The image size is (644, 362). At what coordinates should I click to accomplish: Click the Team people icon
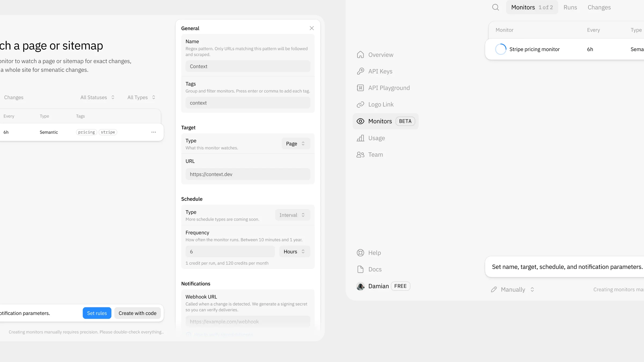click(360, 155)
